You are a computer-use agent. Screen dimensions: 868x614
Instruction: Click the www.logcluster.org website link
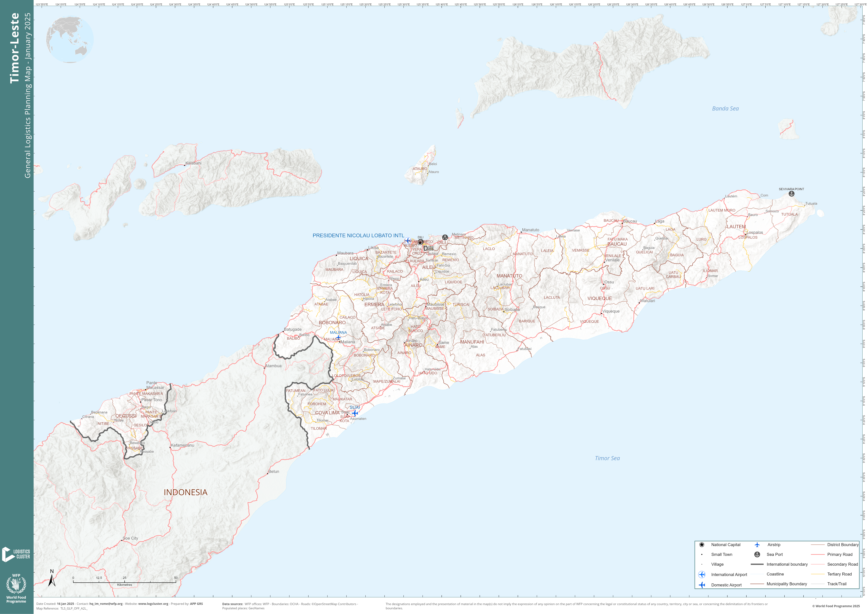click(153, 604)
